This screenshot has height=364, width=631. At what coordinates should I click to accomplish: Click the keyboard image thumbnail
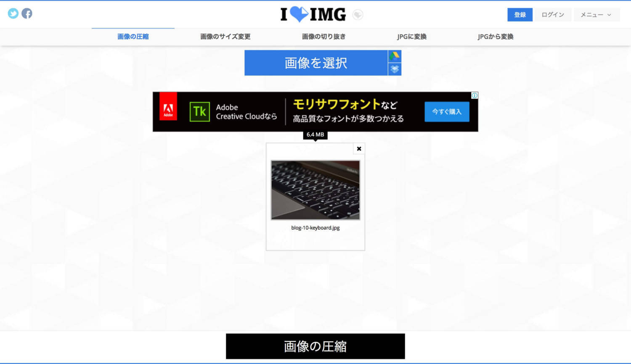coord(315,190)
